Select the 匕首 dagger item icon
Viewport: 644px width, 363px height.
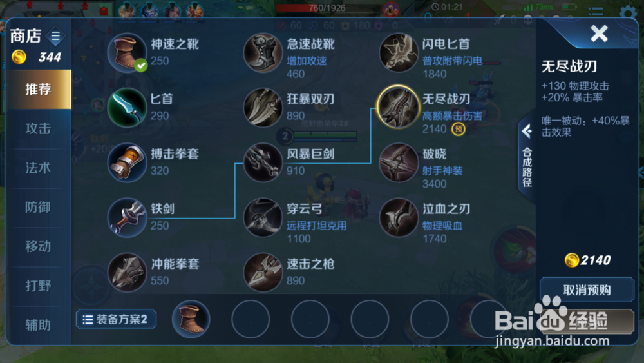tap(127, 108)
